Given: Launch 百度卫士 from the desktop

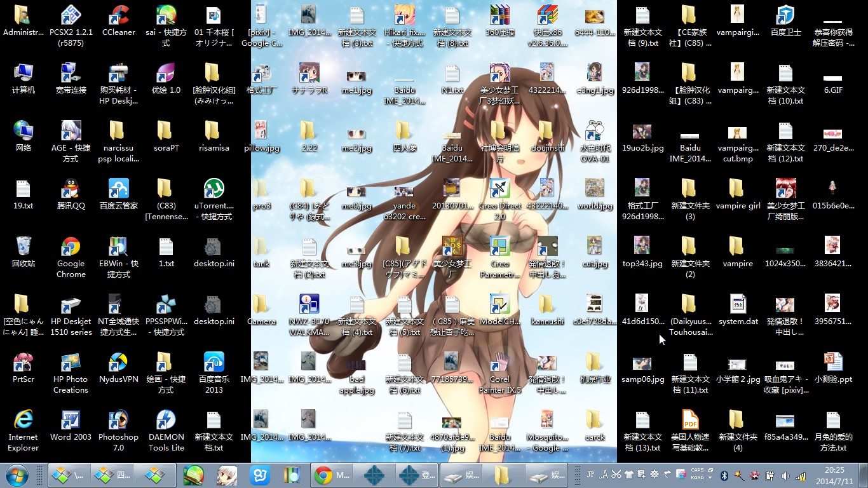Looking at the screenshot, I should click(x=785, y=14).
